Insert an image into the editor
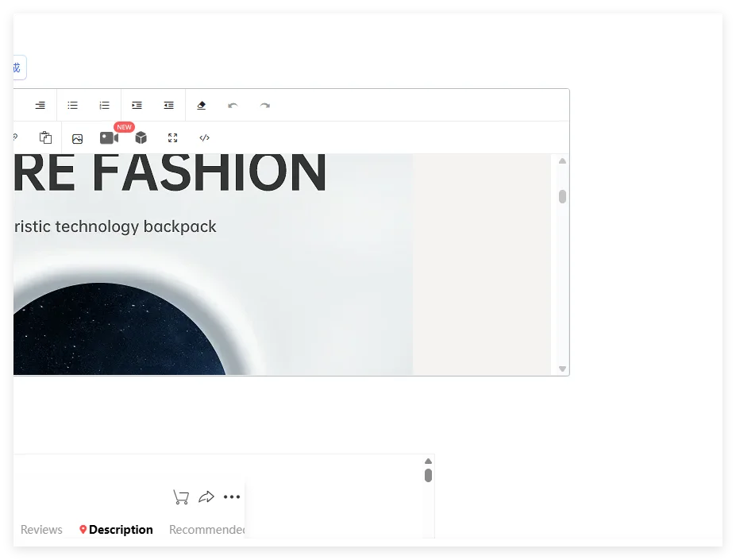The width and height of the screenshot is (736, 560). point(78,138)
